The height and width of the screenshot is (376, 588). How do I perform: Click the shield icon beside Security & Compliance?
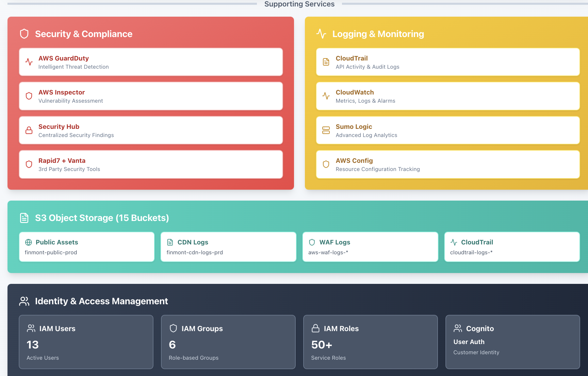point(24,34)
